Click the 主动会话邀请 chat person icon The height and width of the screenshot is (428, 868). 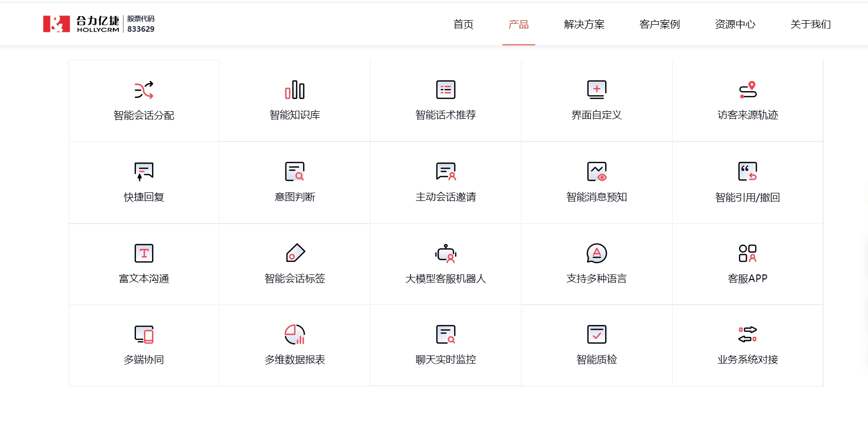(446, 172)
